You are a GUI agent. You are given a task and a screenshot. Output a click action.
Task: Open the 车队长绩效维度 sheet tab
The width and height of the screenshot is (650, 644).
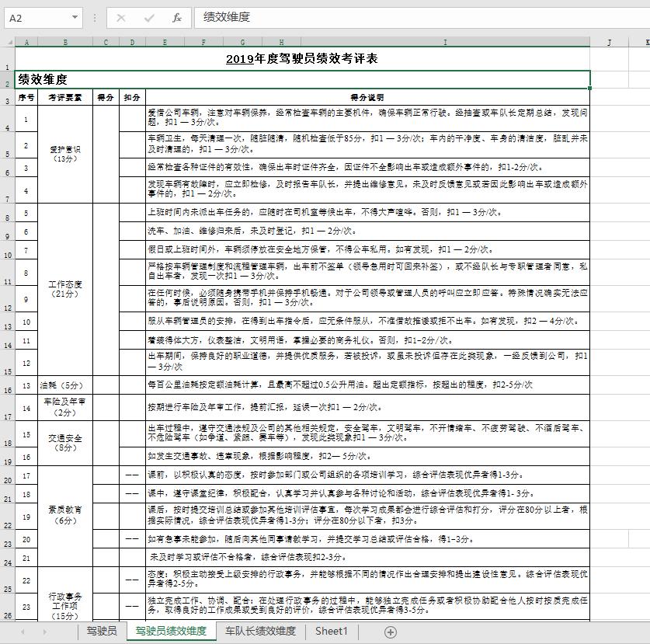click(260, 632)
